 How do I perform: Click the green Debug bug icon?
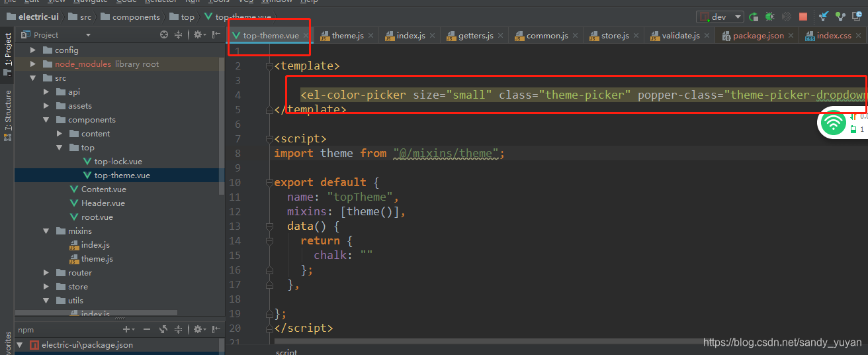(770, 17)
